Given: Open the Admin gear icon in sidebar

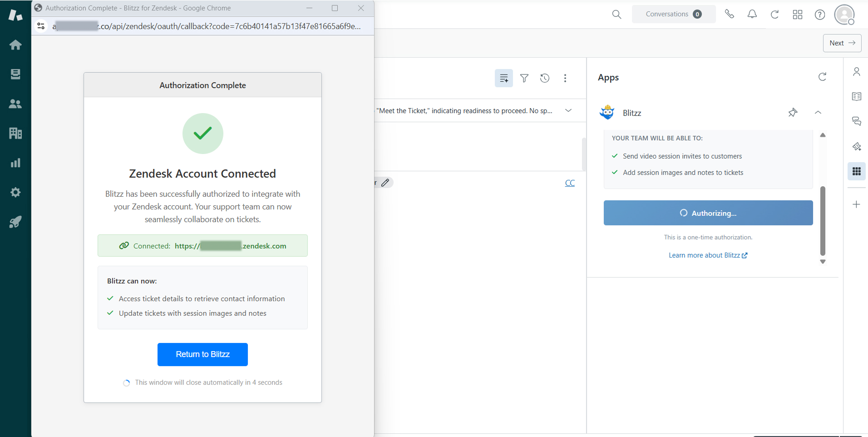Looking at the screenshot, I should click(15, 192).
